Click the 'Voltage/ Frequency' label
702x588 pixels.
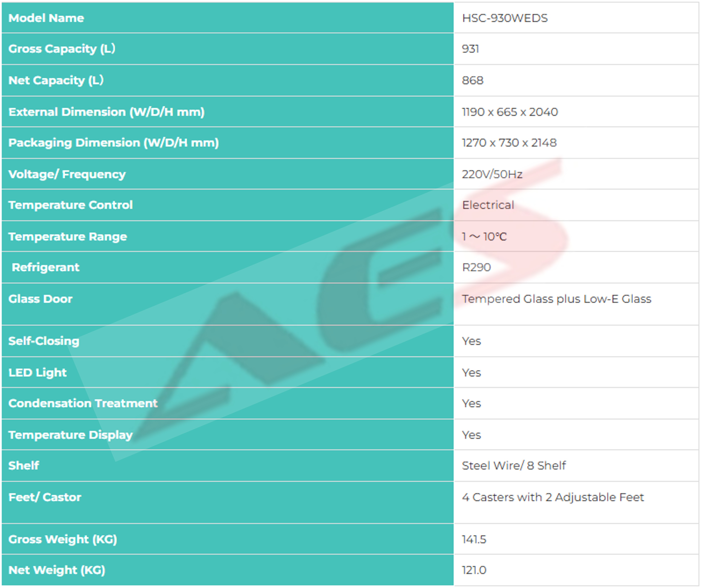coord(67,174)
